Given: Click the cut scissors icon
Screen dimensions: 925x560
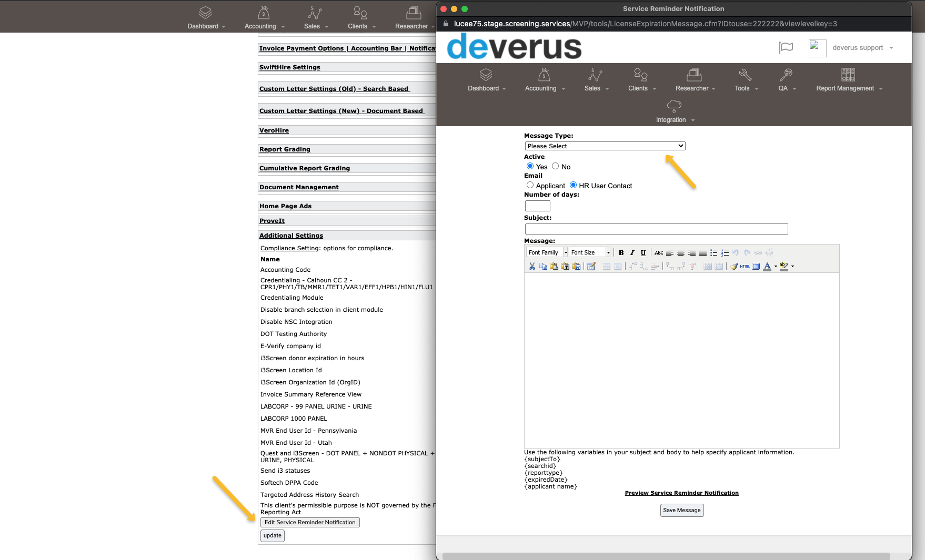Looking at the screenshot, I should pyautogui.click(x=532, y=266).
